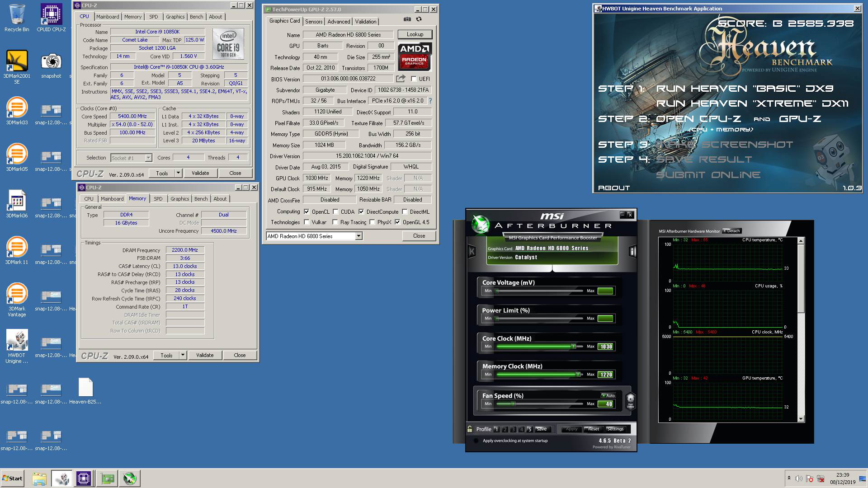Click the fan User Define gear icon
Viewport: 868px width, 488px height.
pyautogui.click(x=630, y=401)
